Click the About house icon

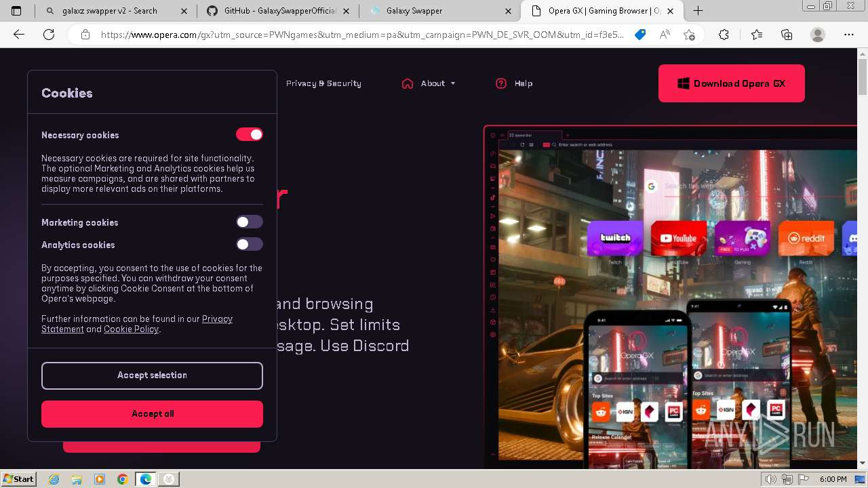(408, 83)
